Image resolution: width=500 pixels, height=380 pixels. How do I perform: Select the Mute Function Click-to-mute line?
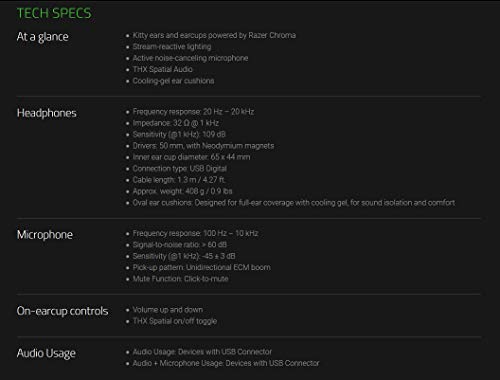click(x=180, y=279)
